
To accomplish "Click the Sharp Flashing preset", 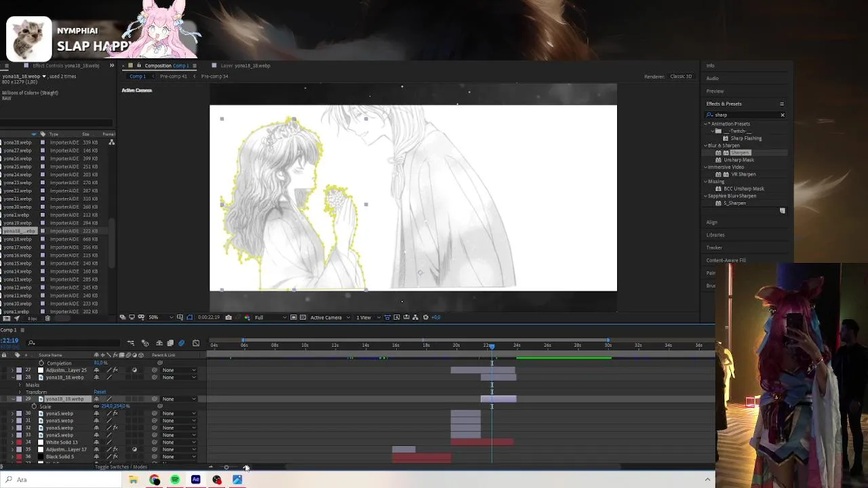I will [745, 138].
